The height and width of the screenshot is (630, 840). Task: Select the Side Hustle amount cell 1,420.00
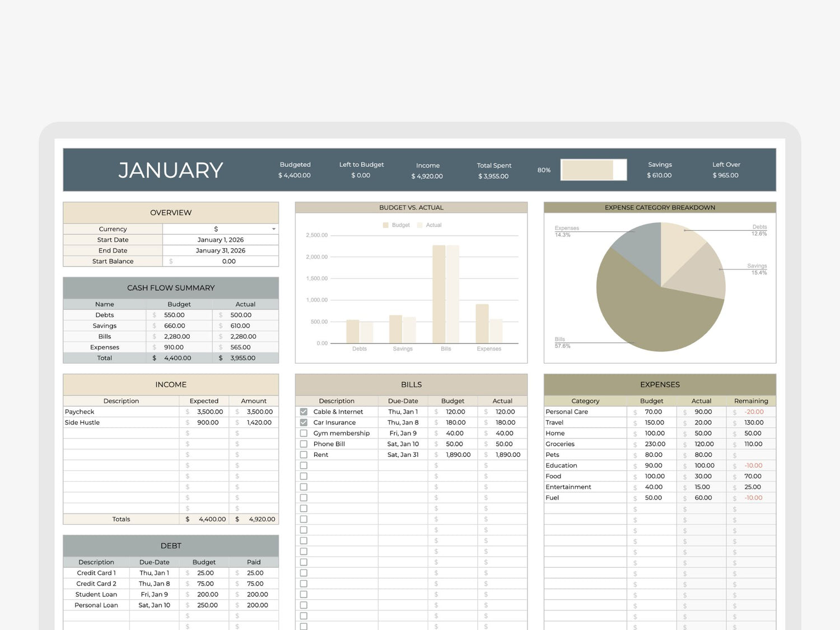point(254,422)
